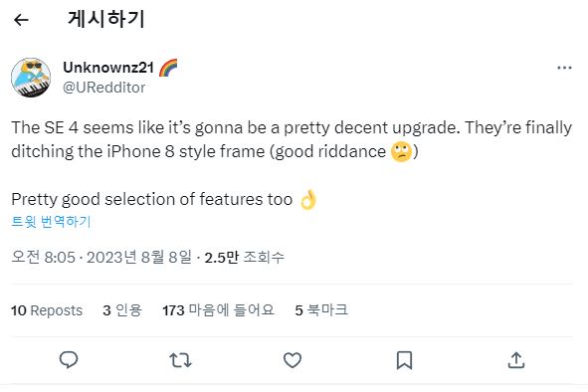Open the three-dot more options menu
This screenshot has height=392, width=588.
(564, 68)
